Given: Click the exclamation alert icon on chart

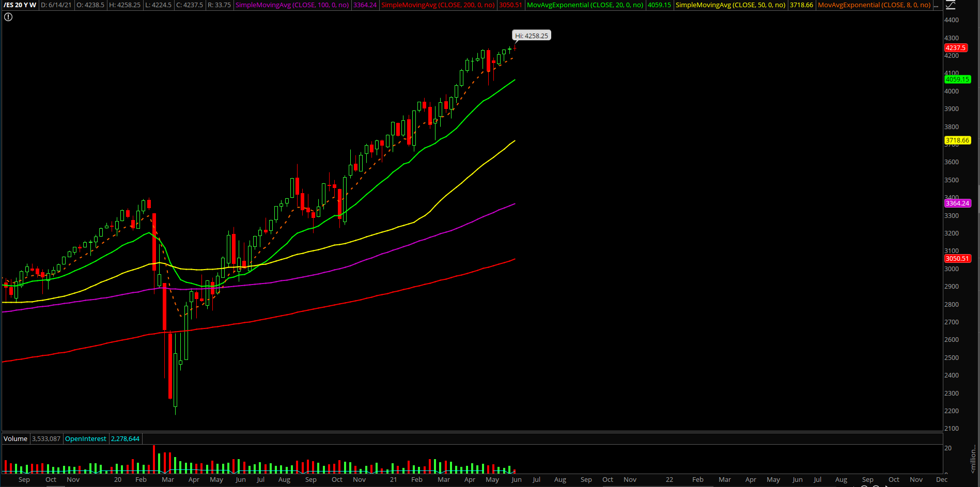Looking at the screenshot, I should (8, 17).
